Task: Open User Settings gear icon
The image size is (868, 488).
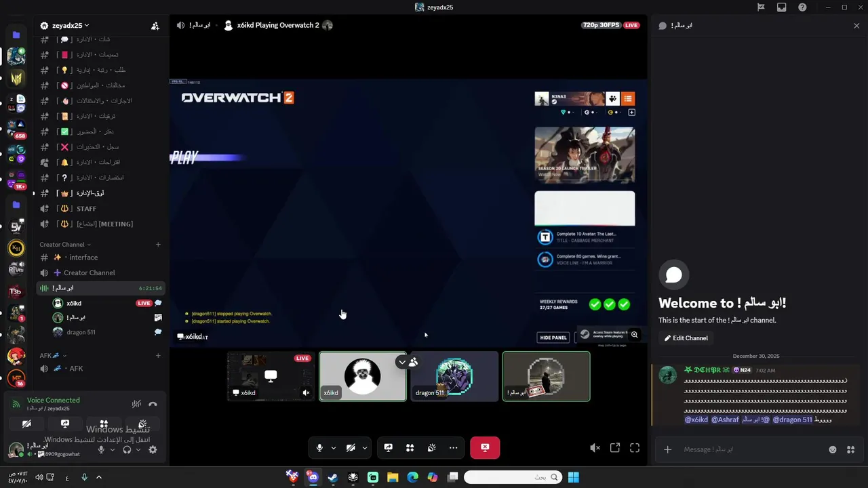Action: click(153, 449)
